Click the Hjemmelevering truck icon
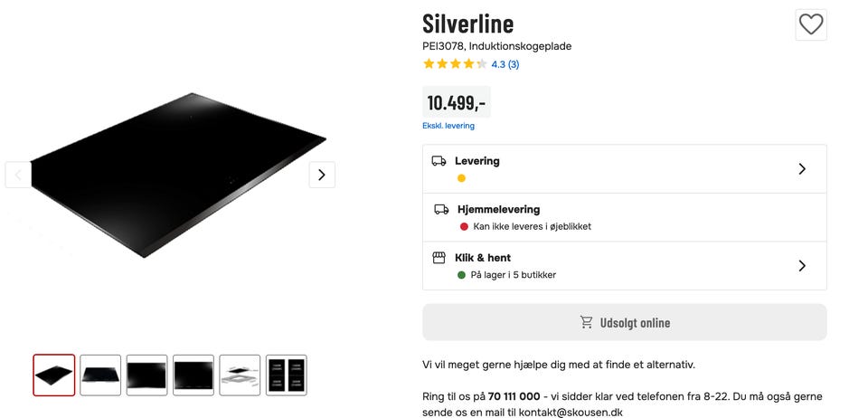The width and height of the screenshot is (868, 418). (441, 209)
